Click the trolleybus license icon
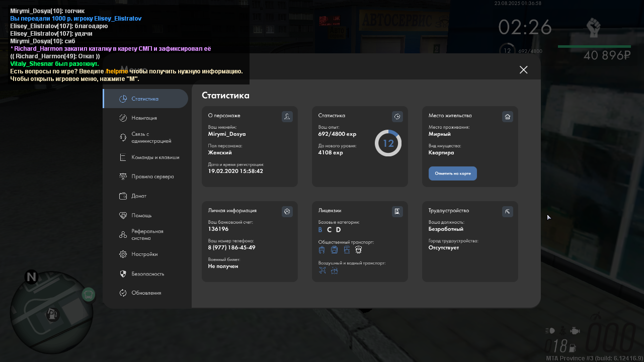The width and height of the screenshot is (644, 362). tap(322, 250)
